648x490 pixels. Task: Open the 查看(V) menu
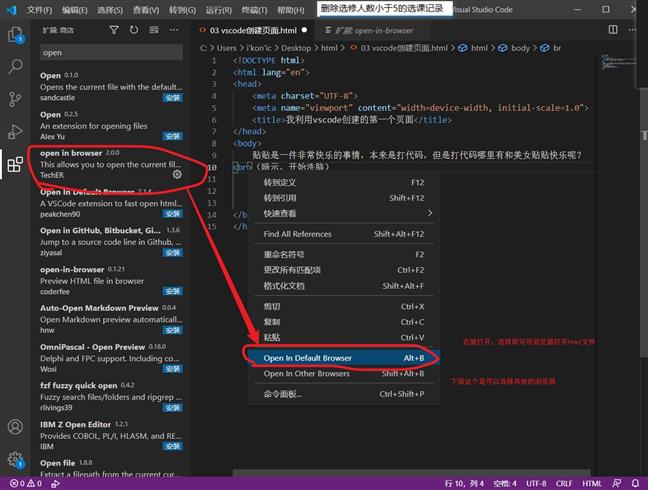tap(146, 10)
